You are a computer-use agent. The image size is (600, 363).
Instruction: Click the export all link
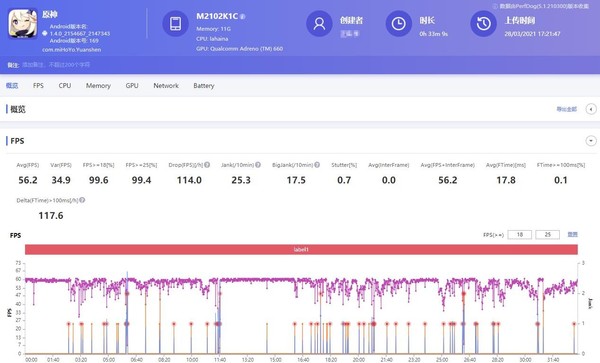click(x=567, y=109)
